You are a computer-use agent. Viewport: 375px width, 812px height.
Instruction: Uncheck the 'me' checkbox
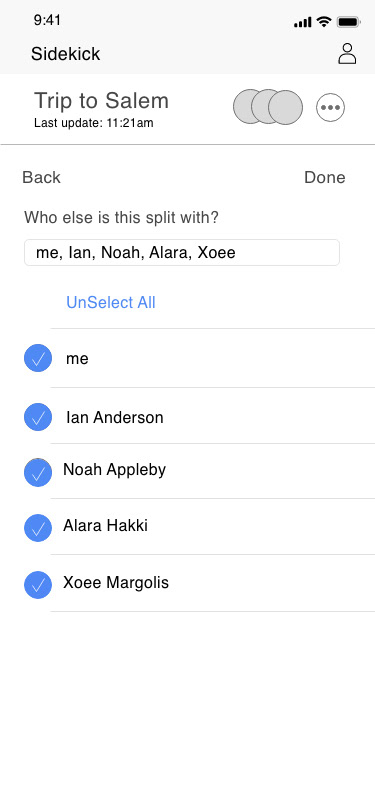tap(38, 358)
